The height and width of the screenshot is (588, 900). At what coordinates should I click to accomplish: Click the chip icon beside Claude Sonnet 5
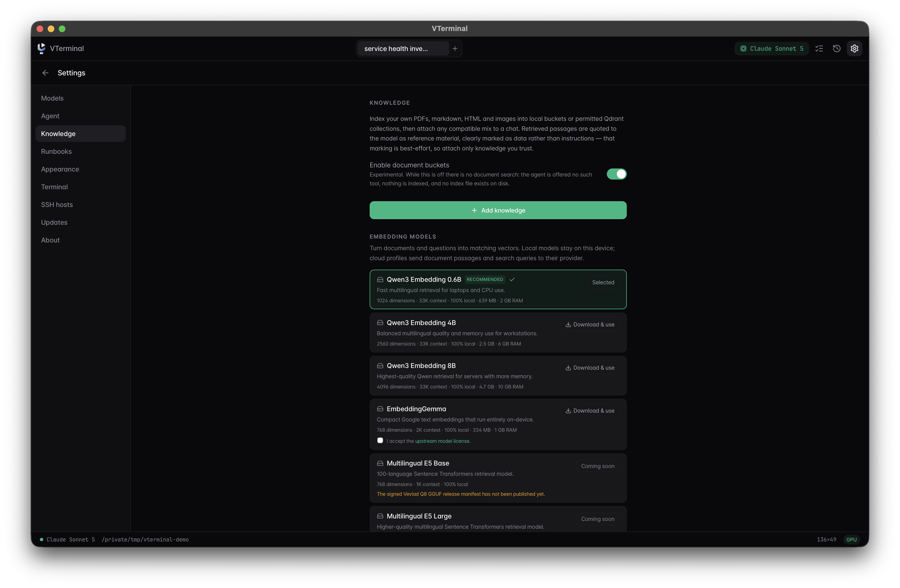[743, 48]
